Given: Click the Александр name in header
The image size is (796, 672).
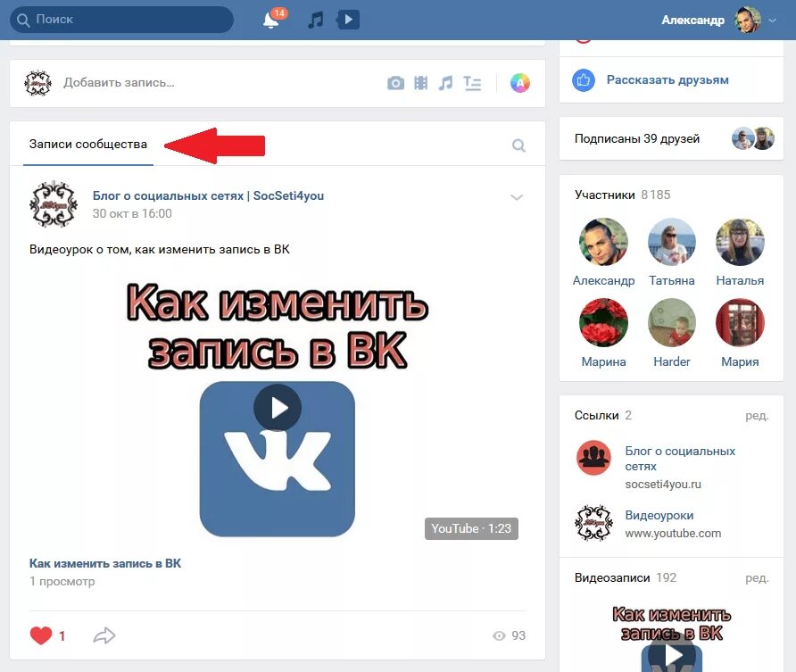Looking at the screenshot, I should pos(693,21).
